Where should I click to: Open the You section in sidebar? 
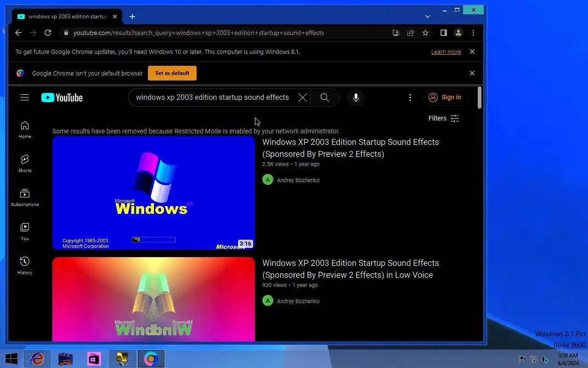coord(25,232)
